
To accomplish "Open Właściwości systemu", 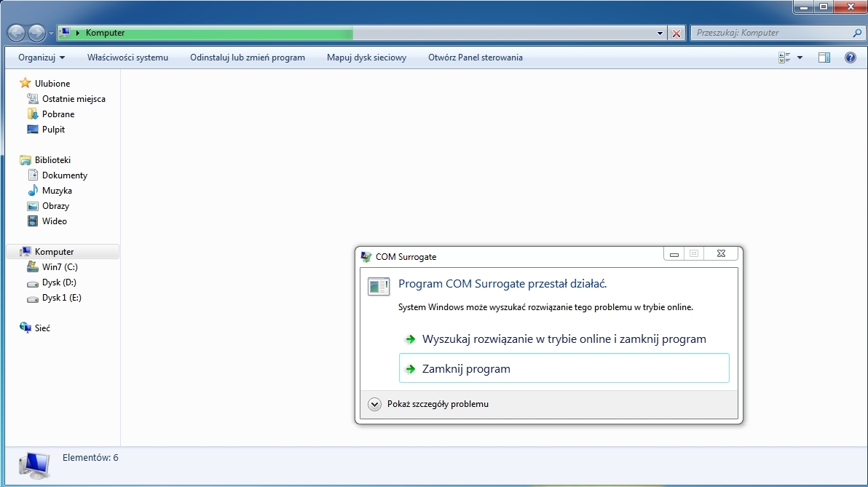I will (x=128, y=58).
